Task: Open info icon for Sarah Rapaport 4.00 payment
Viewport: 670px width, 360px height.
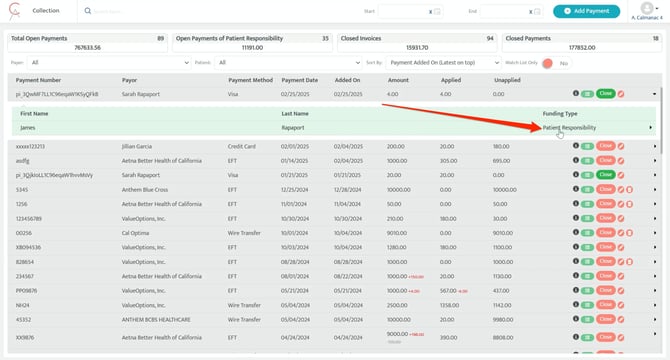Action: click(x=576, y=94)
